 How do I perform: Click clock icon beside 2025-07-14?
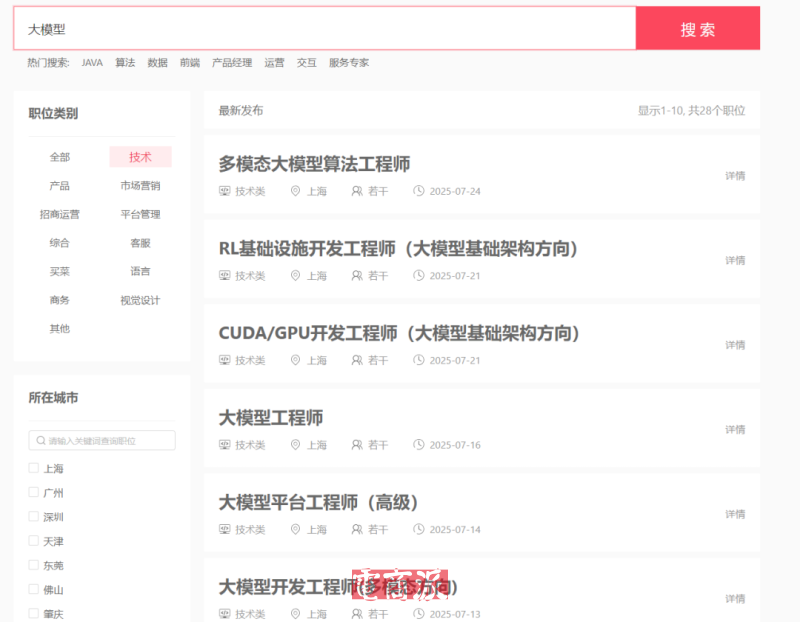point(418,529)
